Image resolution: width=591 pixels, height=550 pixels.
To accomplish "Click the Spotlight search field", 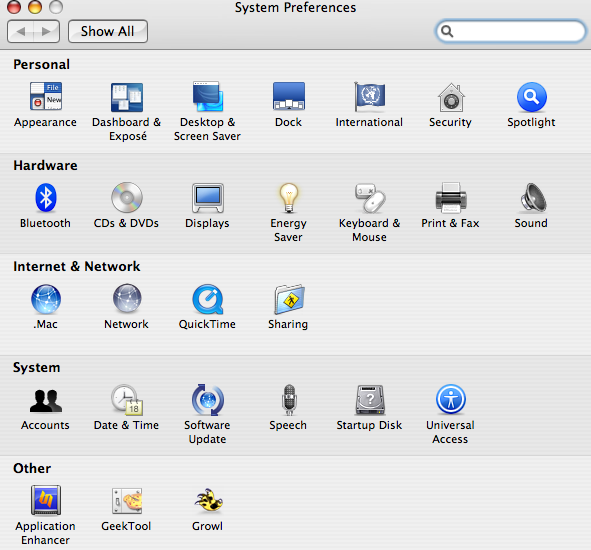I will pyautogui.click(x=511, y=31).
